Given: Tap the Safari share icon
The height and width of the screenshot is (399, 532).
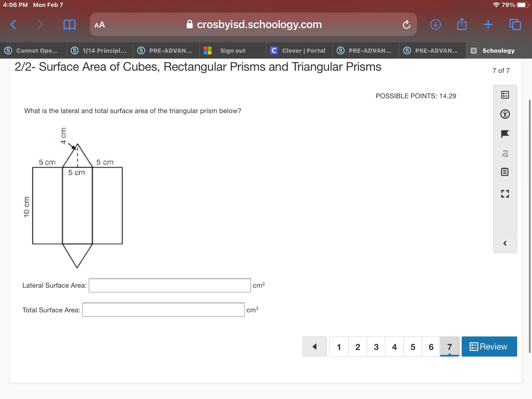Looking at the screenshot, I should coord(462,24).
